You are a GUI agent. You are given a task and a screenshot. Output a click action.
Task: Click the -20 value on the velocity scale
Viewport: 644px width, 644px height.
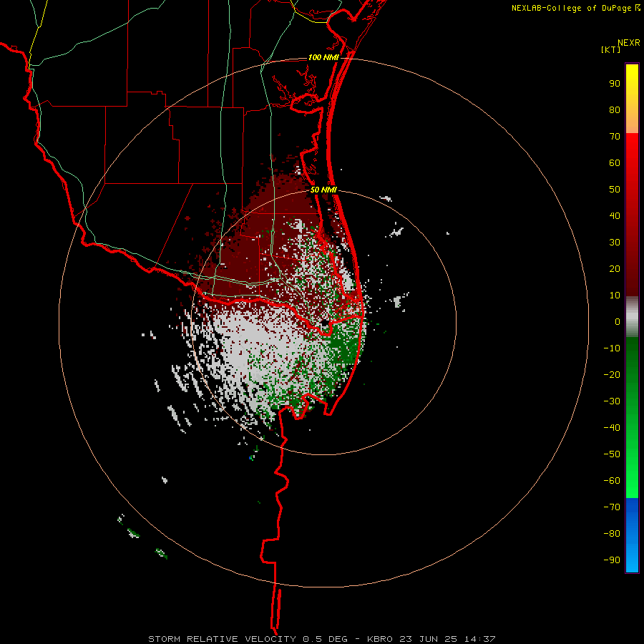(612, 375)
